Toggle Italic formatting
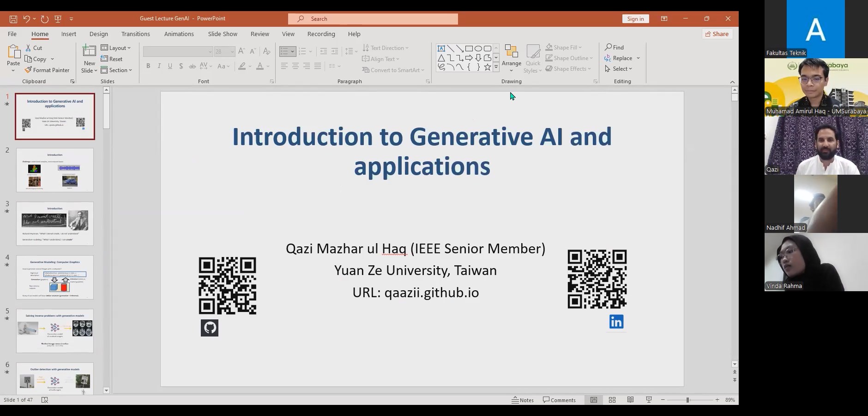 159,66
